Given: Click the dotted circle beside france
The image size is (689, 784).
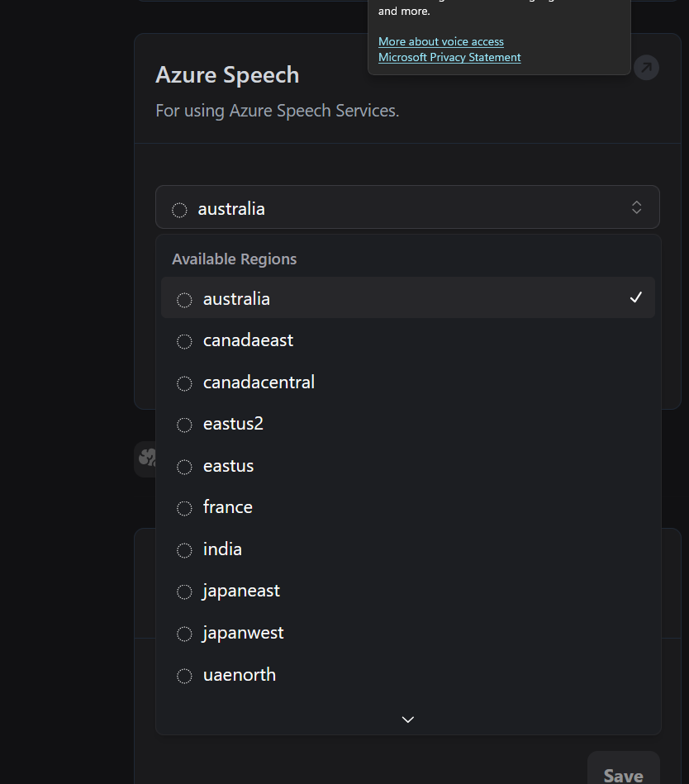Looking at the screenshot, I should pos(184,508).
